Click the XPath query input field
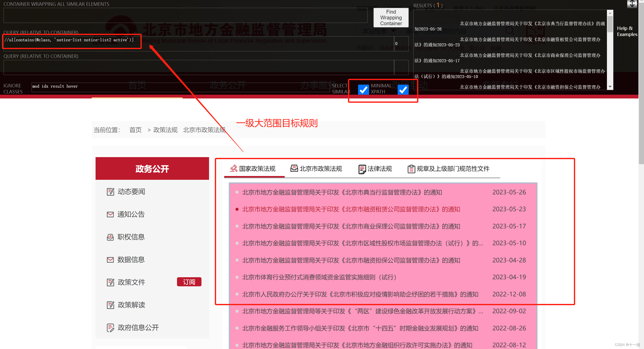Screen dimensions: 644x349 pos(70,40)
